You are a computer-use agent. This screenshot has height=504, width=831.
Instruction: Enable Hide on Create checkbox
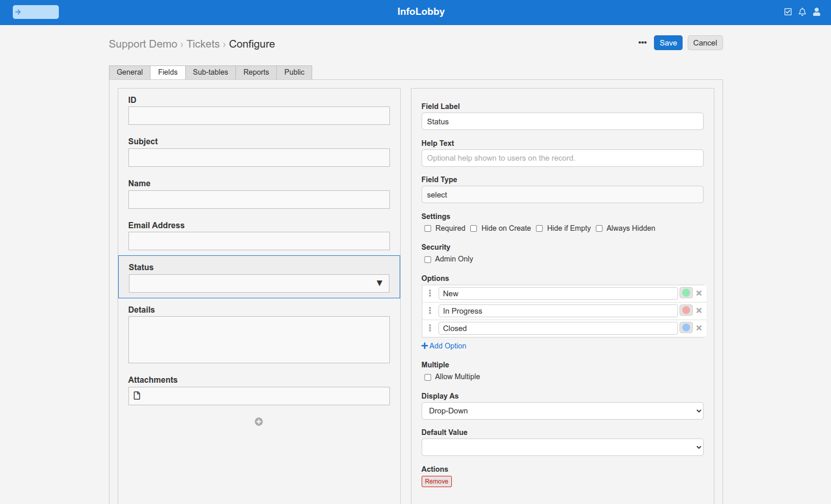(x=474, y=229)
